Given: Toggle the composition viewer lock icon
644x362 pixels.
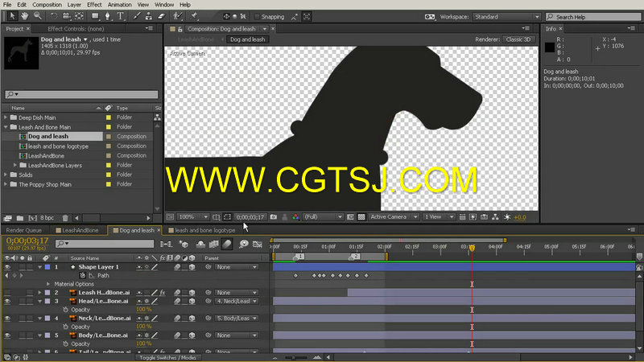Looking at the screenshot, I should 180,29.
